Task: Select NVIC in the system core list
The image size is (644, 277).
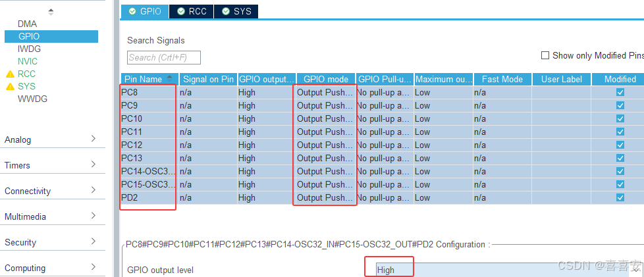Action: coord(28,62)
